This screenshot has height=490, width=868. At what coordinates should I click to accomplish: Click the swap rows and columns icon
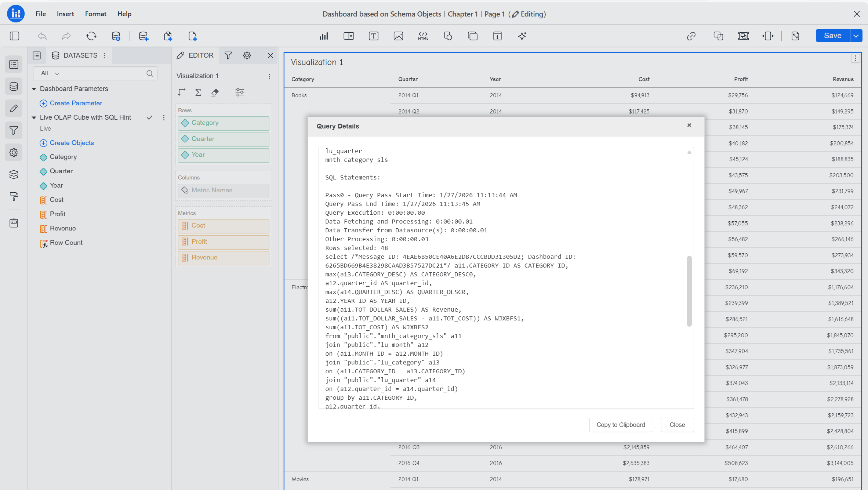182,92
